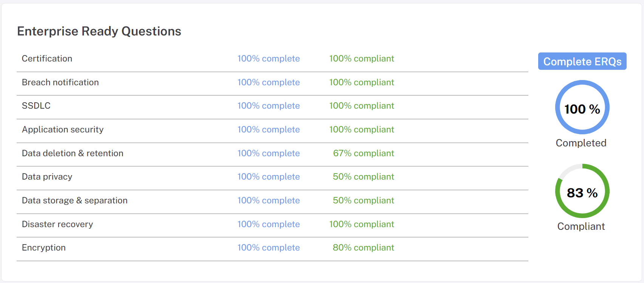The image size is (644, 283).
Task: Click the 100% Completed progress ring
Action: pyautogui.click(x=582, y=108)
